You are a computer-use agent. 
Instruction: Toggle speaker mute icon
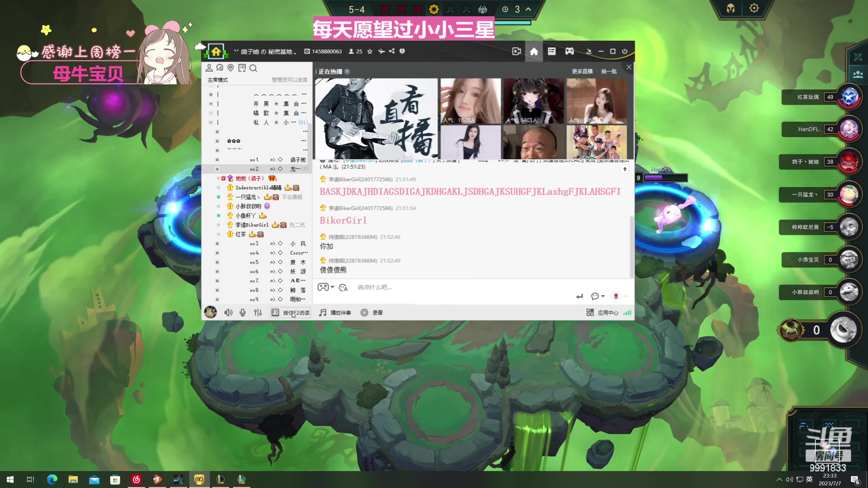pyautogui.click(x=228, y=312)
